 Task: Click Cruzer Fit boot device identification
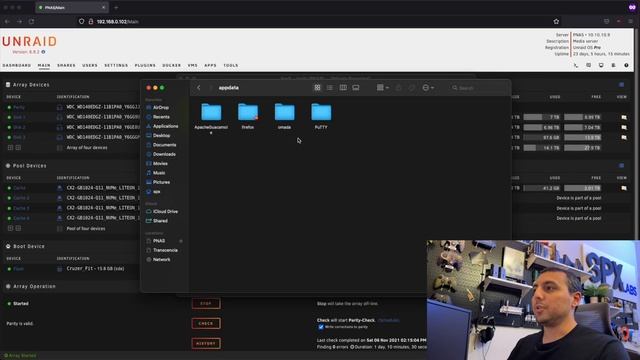(x=95, y=269)
